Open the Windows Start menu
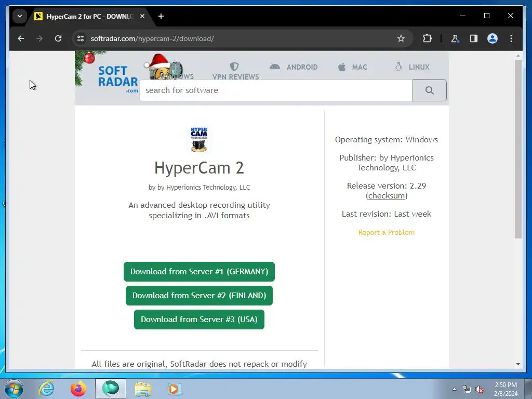This screenshot has width=532, height=399. 14,389
